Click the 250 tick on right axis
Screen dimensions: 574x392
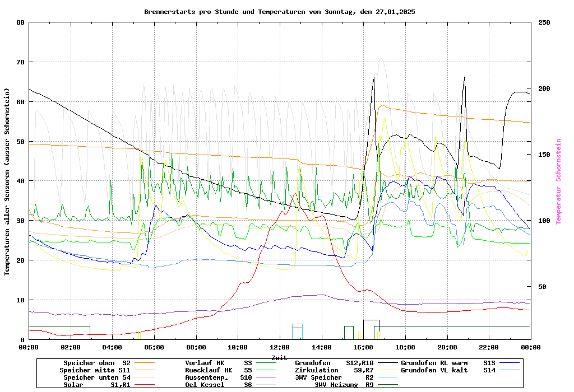pos(544,22)
